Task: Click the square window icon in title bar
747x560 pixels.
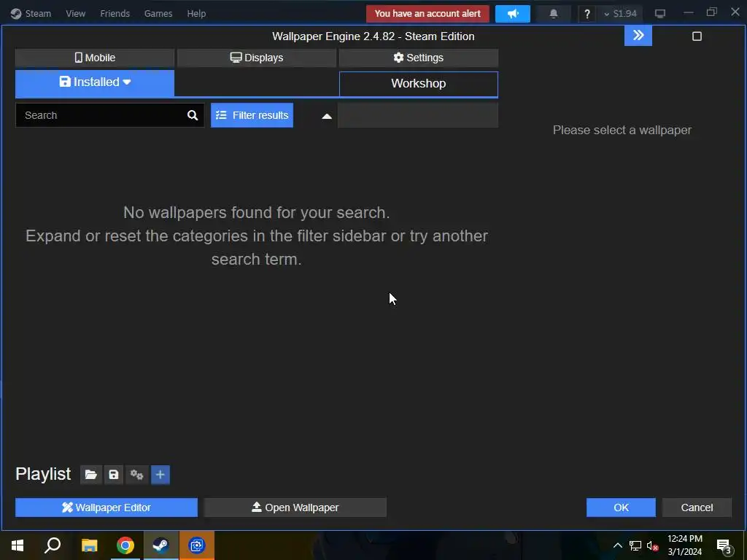Action: [x=697, y=36]
